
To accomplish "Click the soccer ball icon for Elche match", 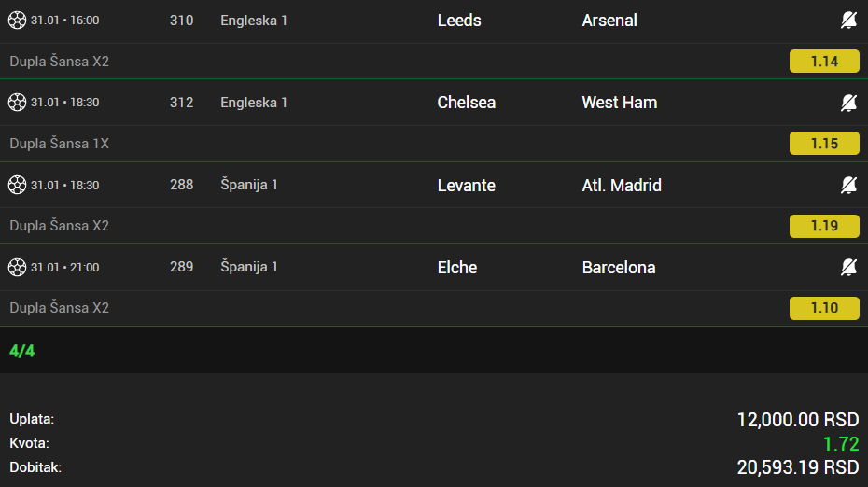I will 17,268.
